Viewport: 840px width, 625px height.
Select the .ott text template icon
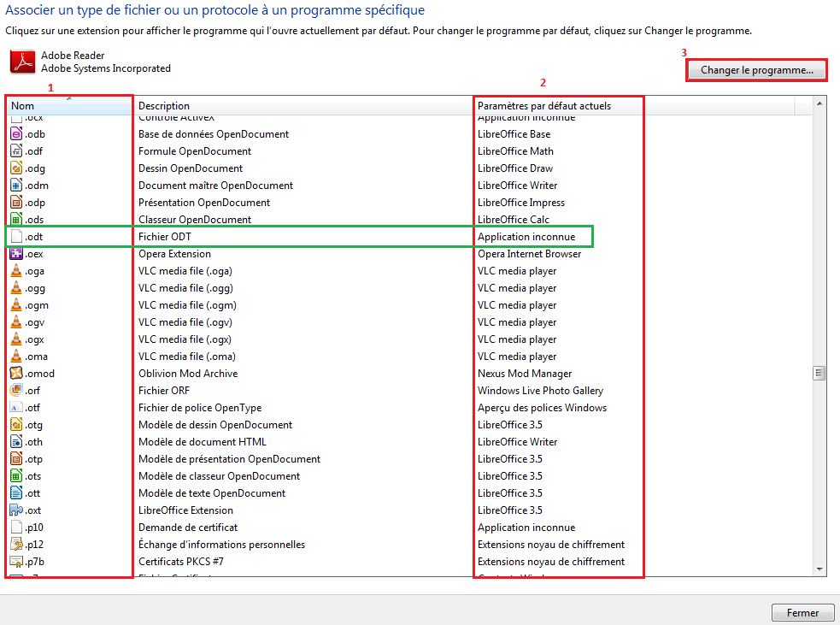16,493
